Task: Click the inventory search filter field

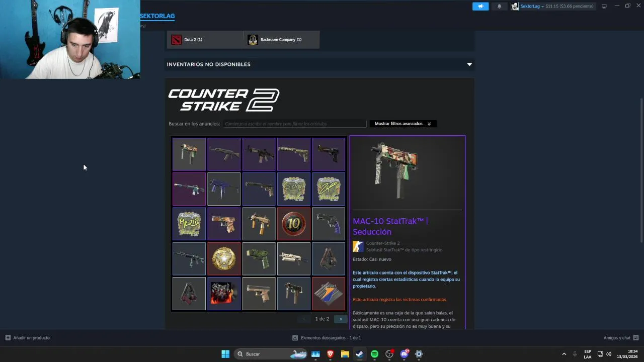Action: [295, 124]
